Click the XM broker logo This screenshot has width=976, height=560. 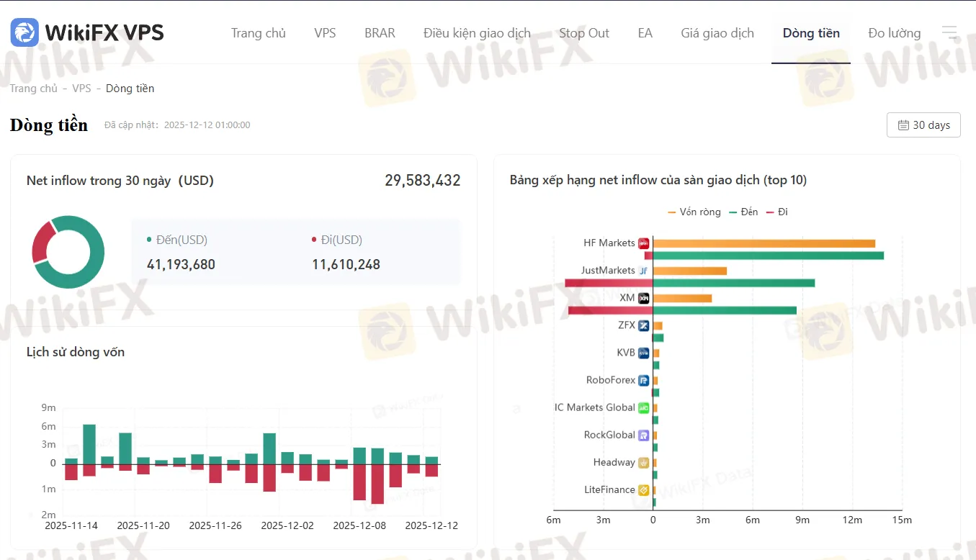(644, 298)
